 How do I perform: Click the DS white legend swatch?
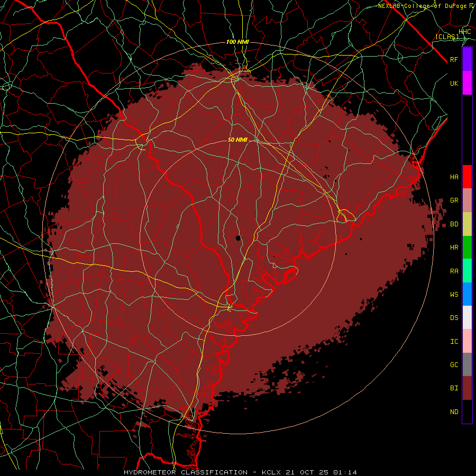point(467,317)
